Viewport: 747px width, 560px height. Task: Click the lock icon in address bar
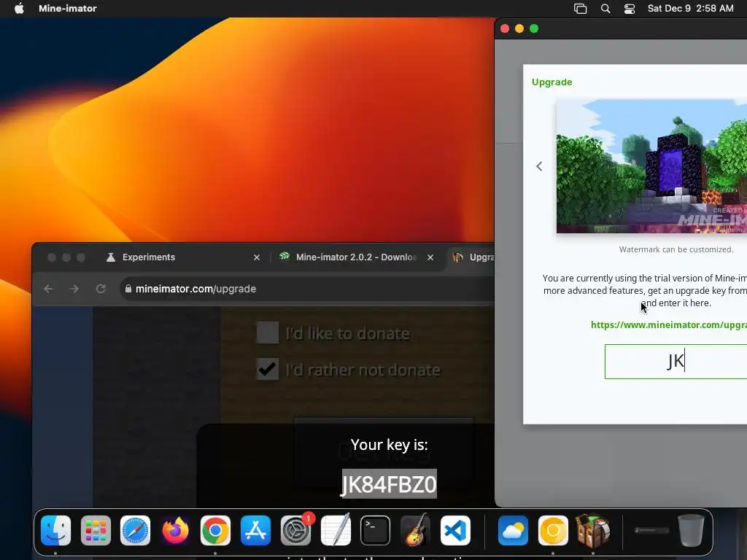[x=128, y=289]
